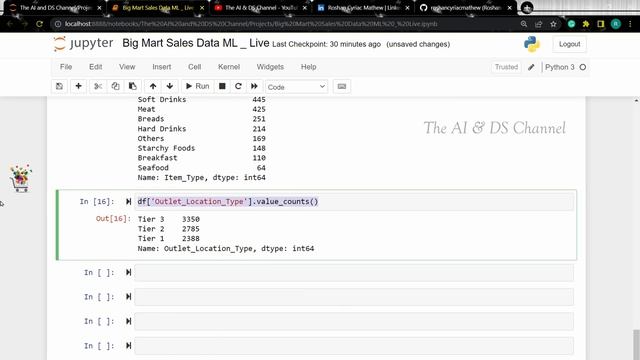Paste cells below with the toolbar icon
Viewport: 640px width, 360px height.
(x=133, y=86)
